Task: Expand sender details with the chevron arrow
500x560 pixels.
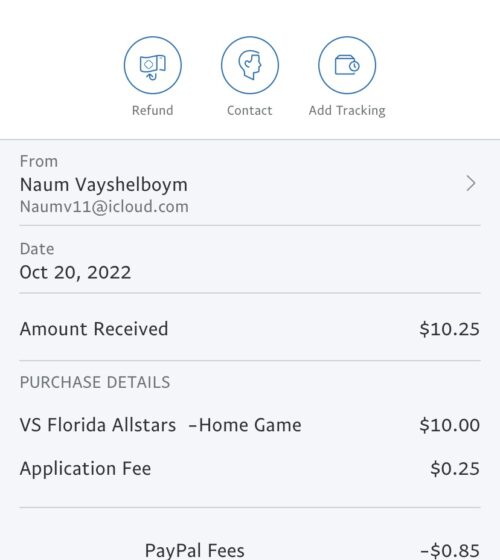Action: click(471, 184)
